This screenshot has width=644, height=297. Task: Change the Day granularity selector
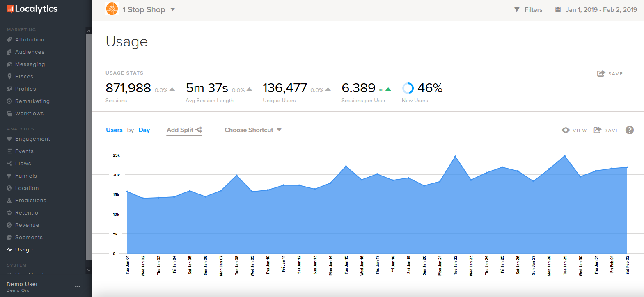[x=144, y=130]
